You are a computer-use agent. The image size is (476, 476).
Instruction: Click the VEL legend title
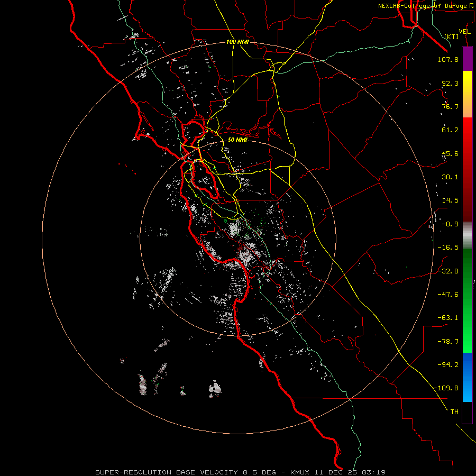[x=464, y=32]
